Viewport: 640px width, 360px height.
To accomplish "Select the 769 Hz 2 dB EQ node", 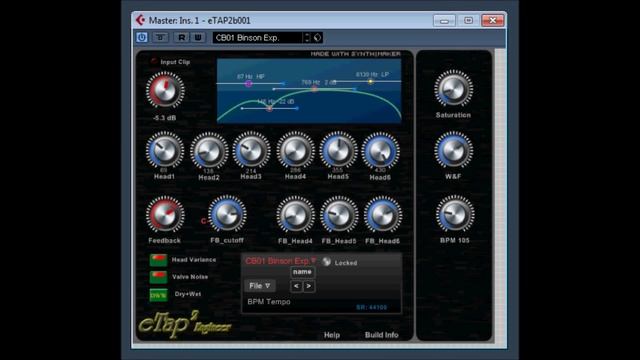I will pos(314,88).
